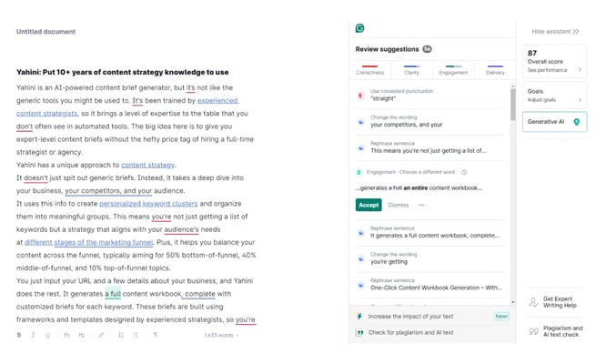The height and width of the screenshot is (364, 606).
Task: Click Increase the impact of your text
Action: [432, 316]
